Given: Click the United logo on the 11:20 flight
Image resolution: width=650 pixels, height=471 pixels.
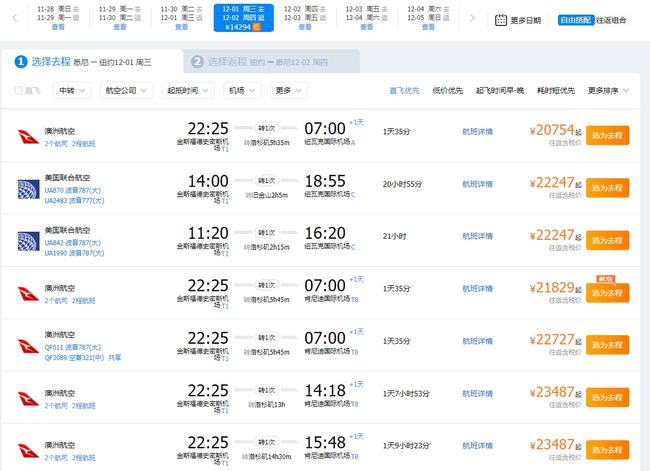Looking at the screenshot, I should tap(28, 241).
